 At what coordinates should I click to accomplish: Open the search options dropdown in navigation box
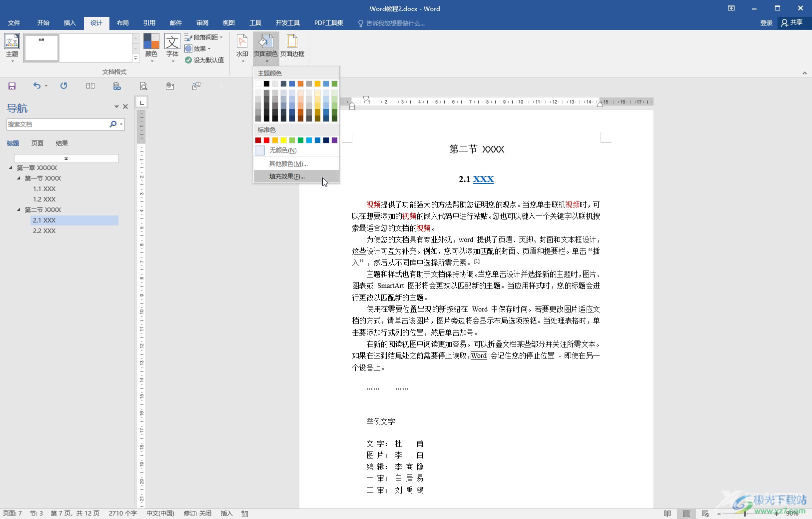point(121,124)
